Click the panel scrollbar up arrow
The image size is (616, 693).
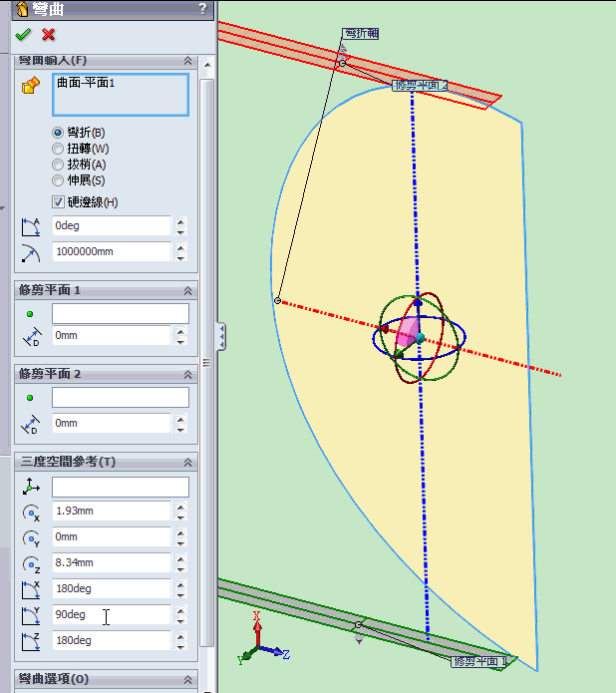click(207, 65)
